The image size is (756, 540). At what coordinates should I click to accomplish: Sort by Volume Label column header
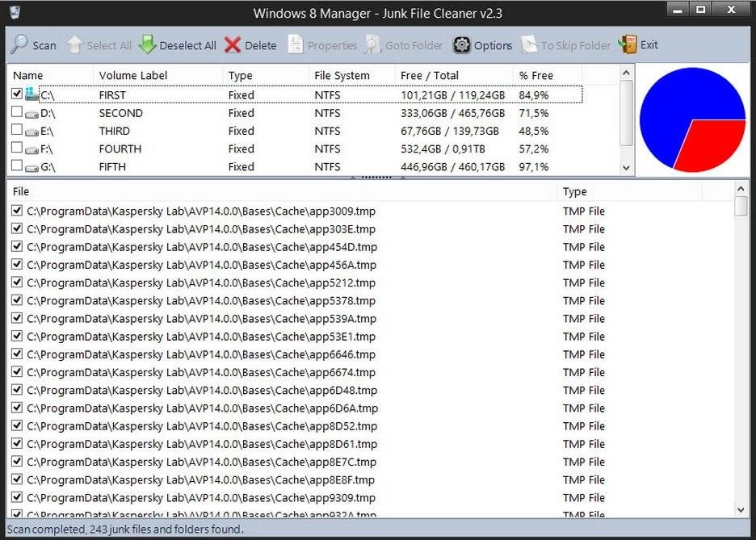(157, 75)
